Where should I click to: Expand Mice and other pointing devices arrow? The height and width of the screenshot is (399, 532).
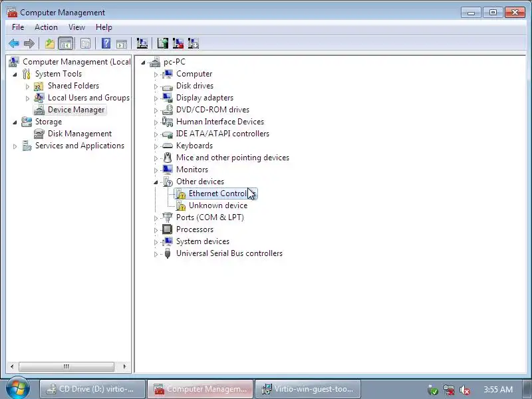pos(156,158)
